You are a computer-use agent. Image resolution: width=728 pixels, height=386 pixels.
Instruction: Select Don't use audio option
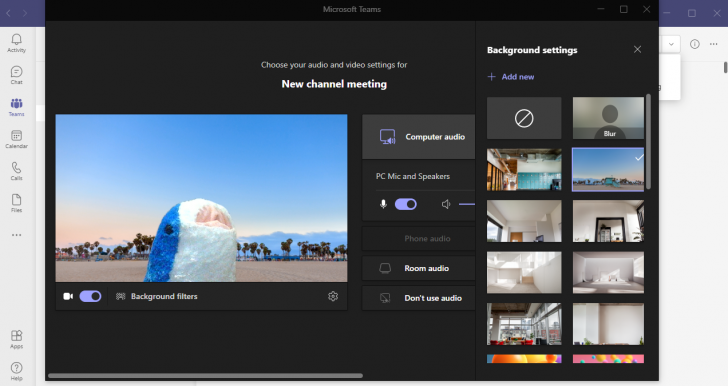point(418,298)
